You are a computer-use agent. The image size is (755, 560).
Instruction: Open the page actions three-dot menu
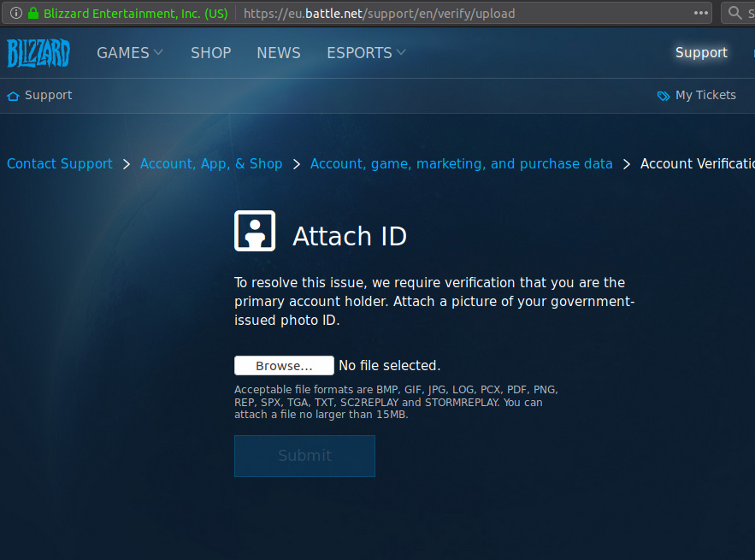point(700,13)
